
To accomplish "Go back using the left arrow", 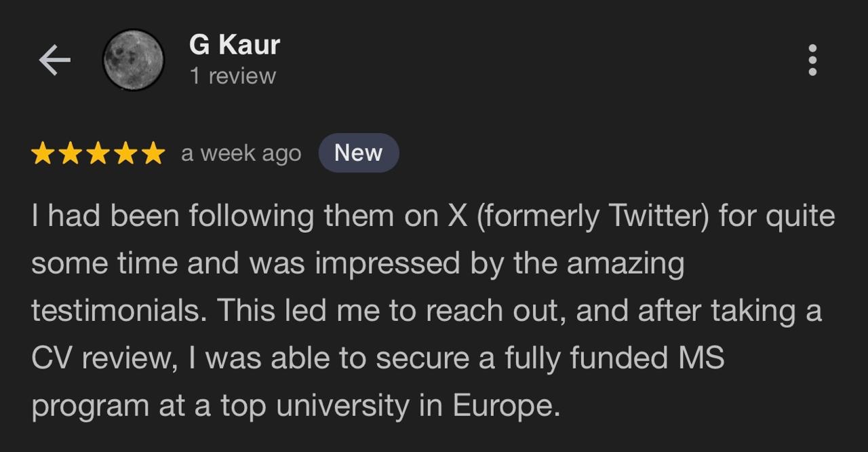I will (55, 60).
